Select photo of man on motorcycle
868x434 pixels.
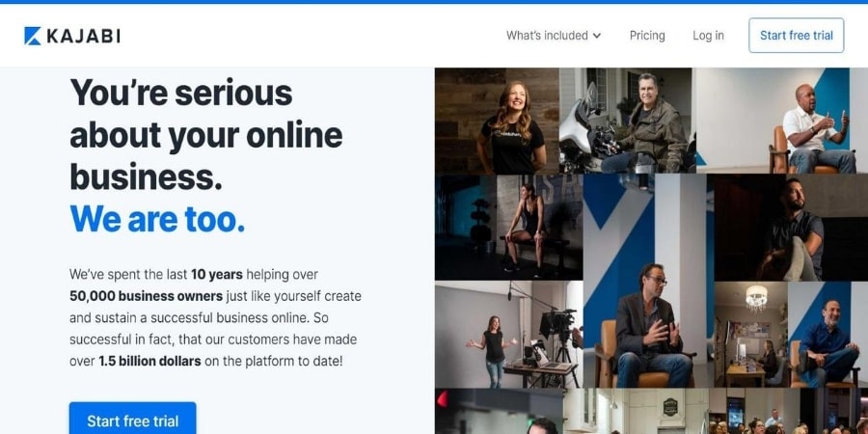[627, 121]
